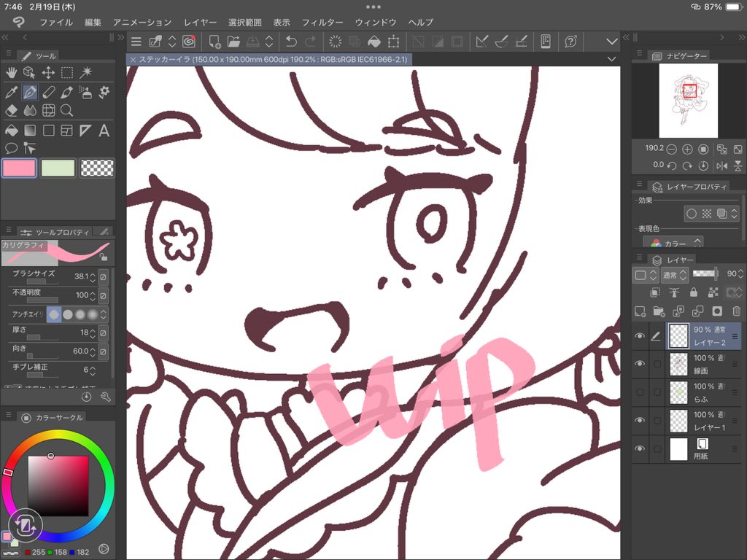Toggle Lock layer padlock icon
The width and height of the screenshot is (747, 560).
(x=694, y=292)
